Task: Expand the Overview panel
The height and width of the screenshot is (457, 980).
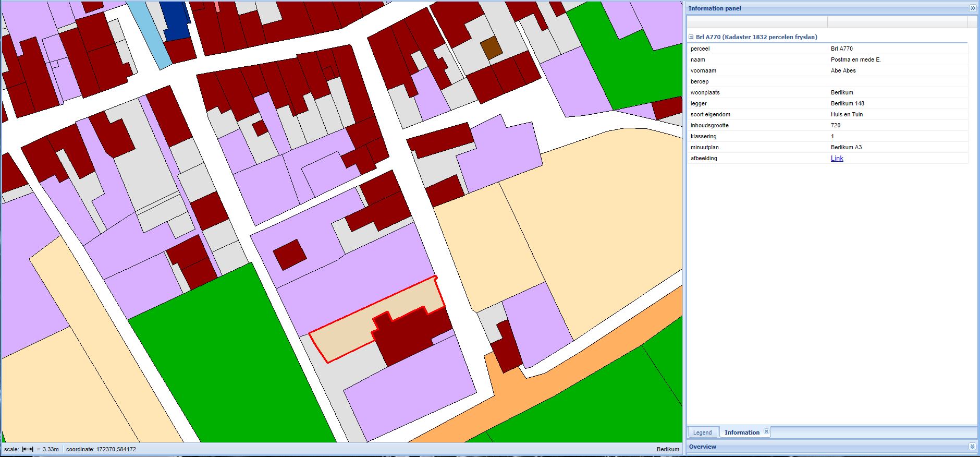Action: pyautogui.click(x=972, y=447)
